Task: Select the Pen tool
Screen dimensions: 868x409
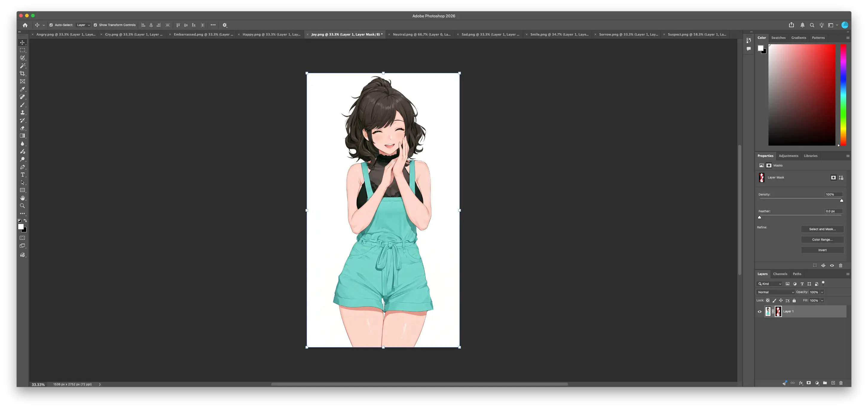Action: pos(22,167)
